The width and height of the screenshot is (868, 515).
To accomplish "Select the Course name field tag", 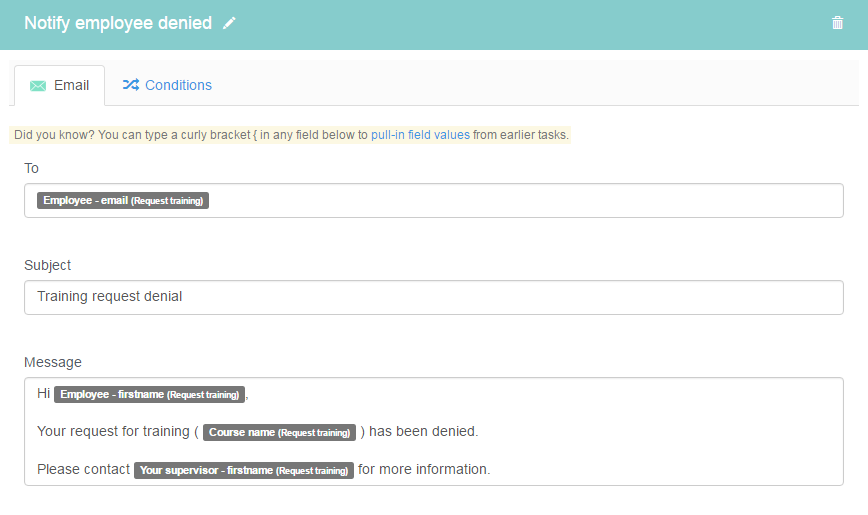I will click(x=279, y=432).
